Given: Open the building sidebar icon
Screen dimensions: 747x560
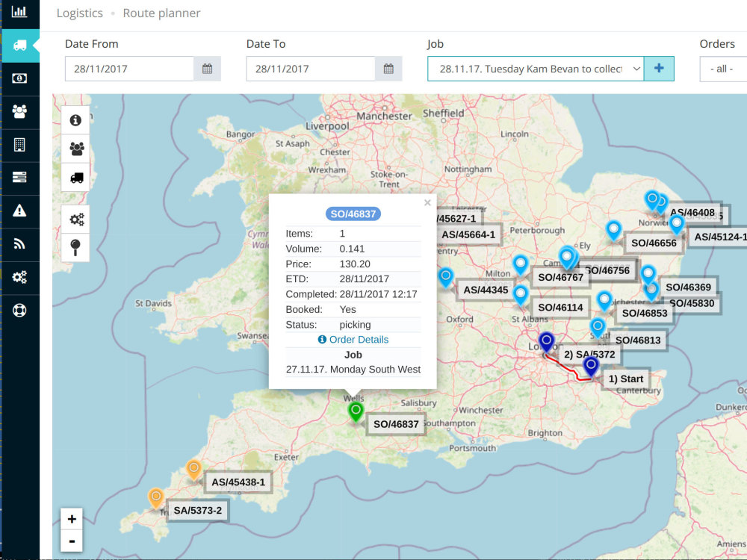Looking at the screenshot, I should tap(19, 145).
